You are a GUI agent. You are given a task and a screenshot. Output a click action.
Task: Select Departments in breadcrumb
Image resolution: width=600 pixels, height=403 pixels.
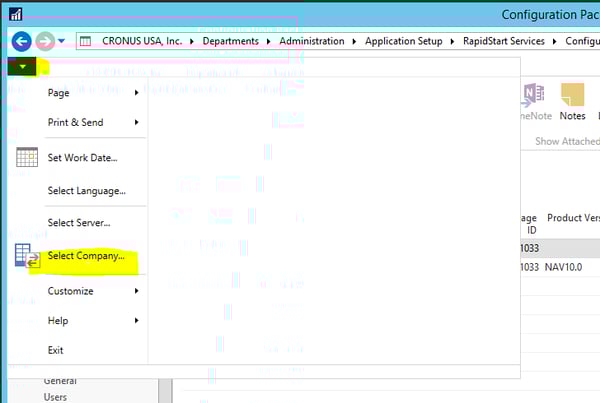coord(230,41)
